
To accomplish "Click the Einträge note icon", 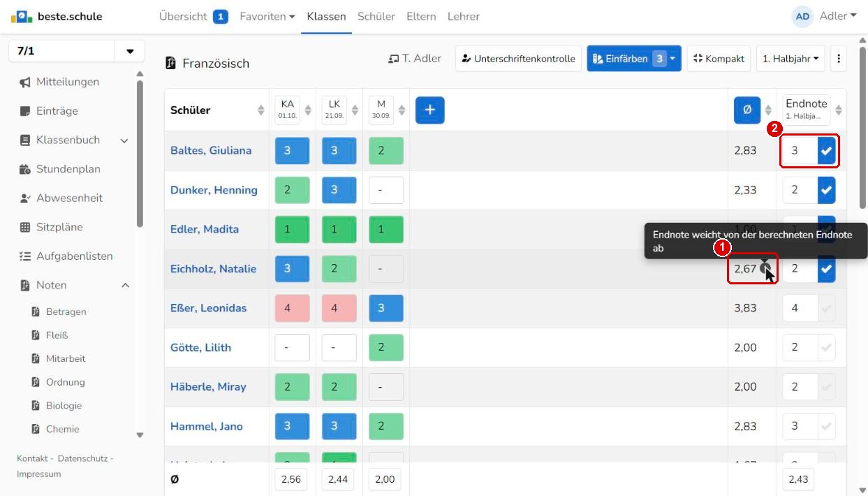I will (25, 111).
